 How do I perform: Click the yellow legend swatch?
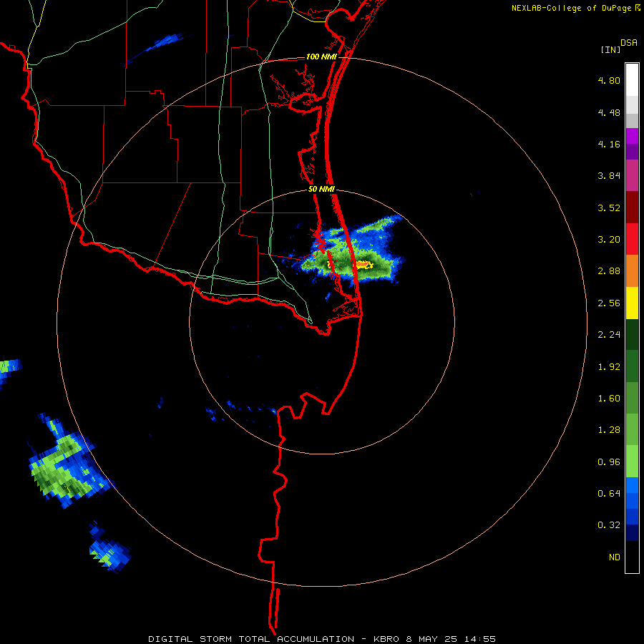632,303
